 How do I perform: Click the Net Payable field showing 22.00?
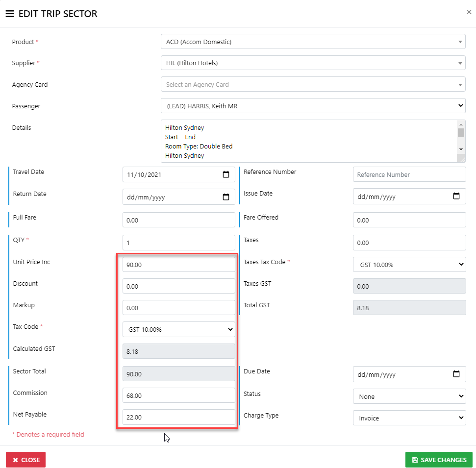click(x=179, y=417)
